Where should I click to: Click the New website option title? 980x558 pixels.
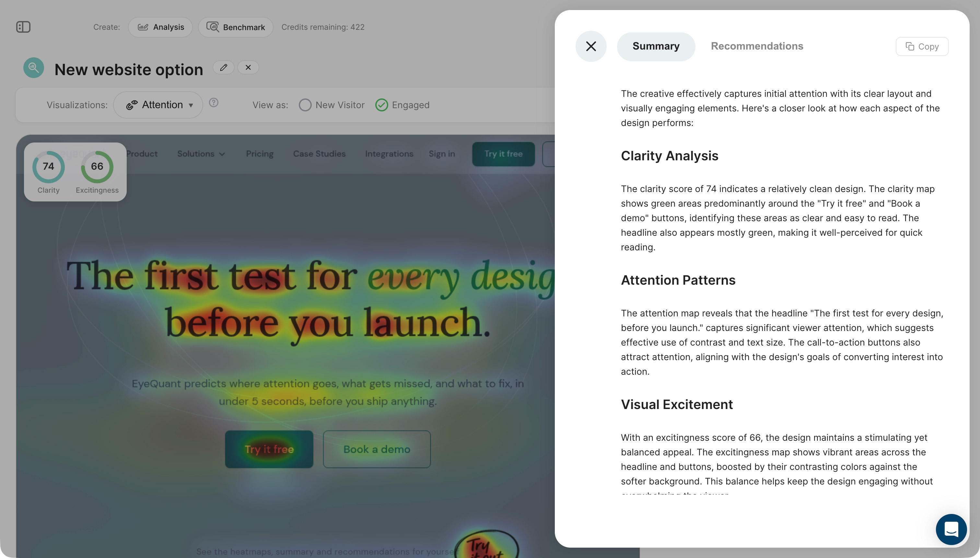click(x=129, y=69)
